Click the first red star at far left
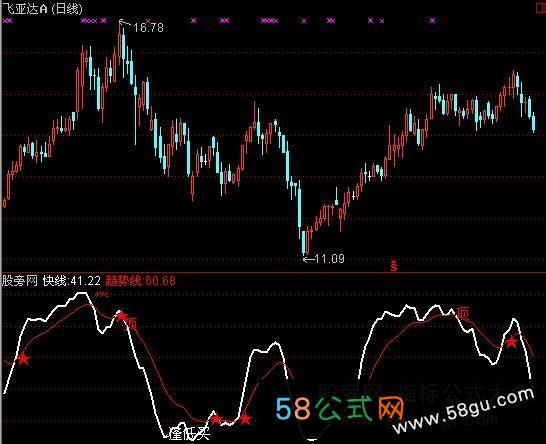 click(x=23, y=358)
